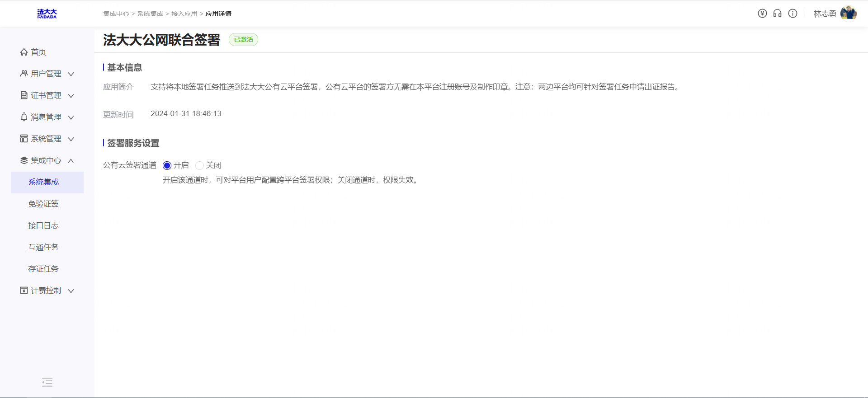This screenshot has height=398, width=868.
Task: Click the 证书管理 document icon
Action: pyautogui.click(x=24, y=95)
